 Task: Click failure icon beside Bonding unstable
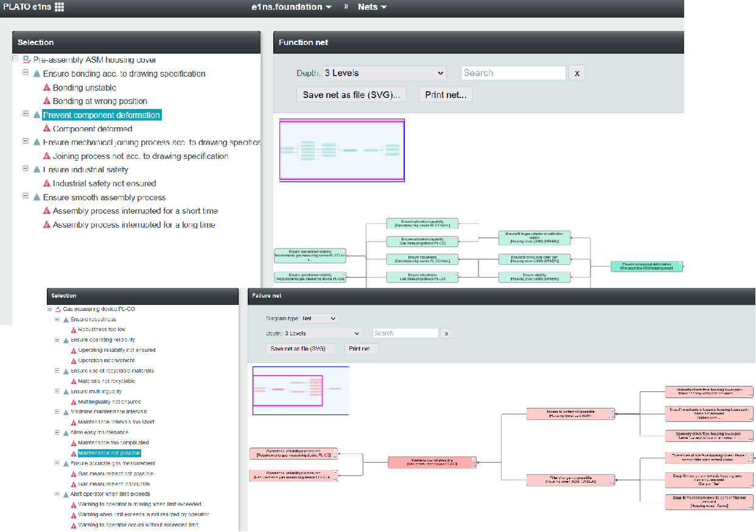46,88
